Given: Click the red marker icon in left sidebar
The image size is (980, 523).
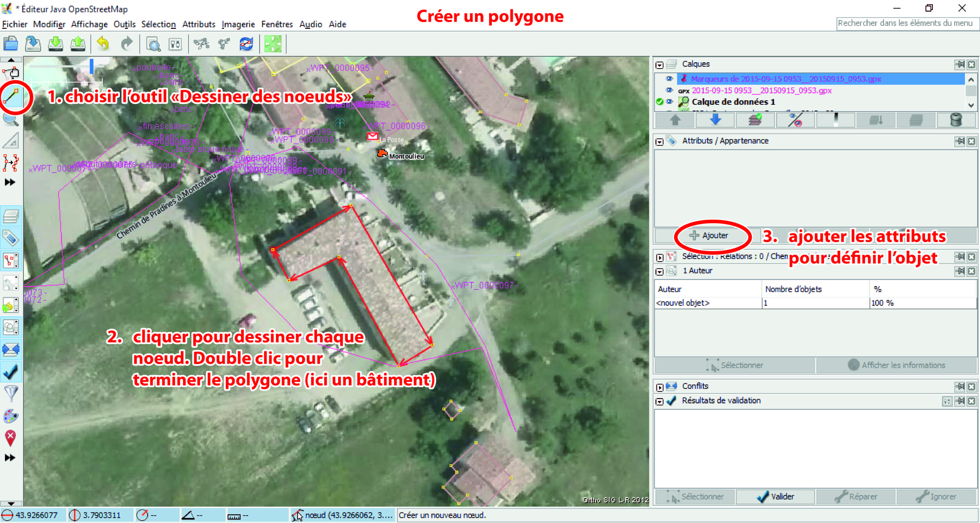Looking at the screenshot, I should pos(11,438).
